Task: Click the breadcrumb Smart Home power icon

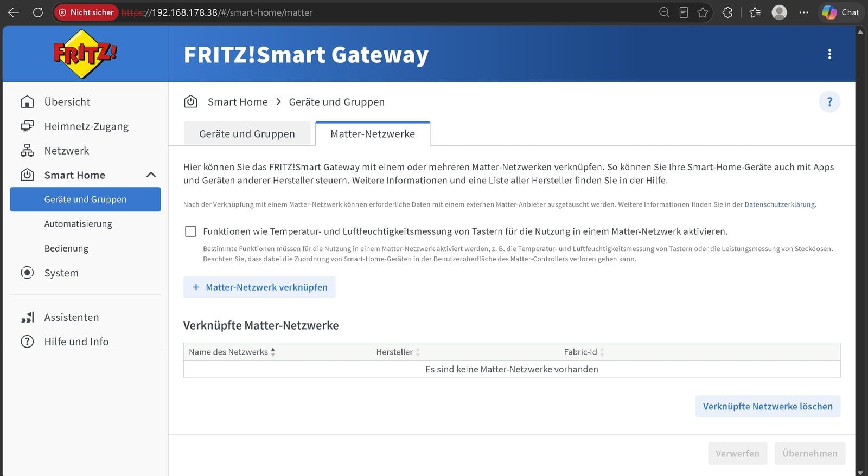Action: [x=190, y=101]
